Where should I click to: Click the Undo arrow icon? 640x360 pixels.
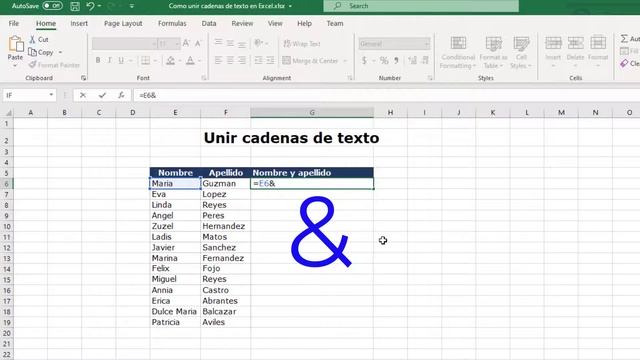click(90, 6)
